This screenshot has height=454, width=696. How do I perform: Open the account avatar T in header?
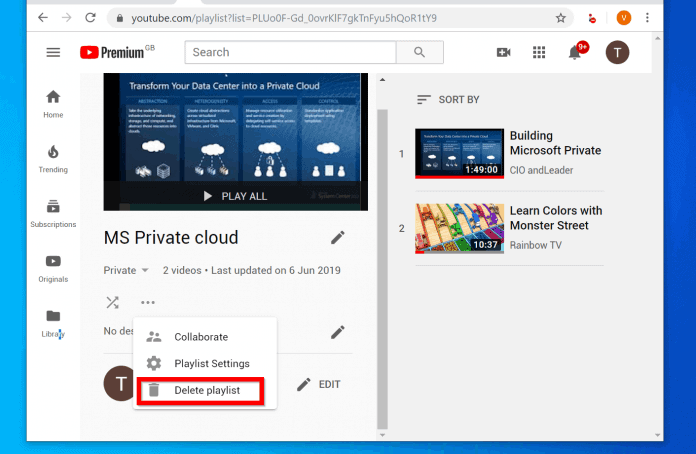617,52
